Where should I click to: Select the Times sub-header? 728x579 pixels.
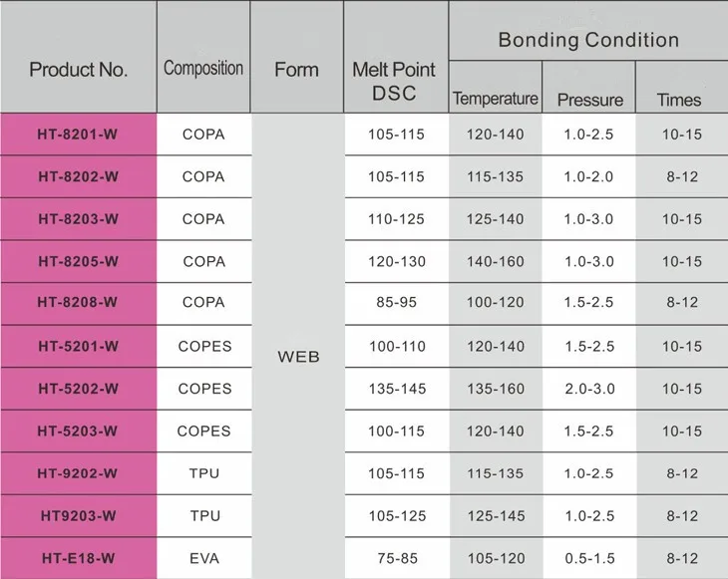pos(679,100)
